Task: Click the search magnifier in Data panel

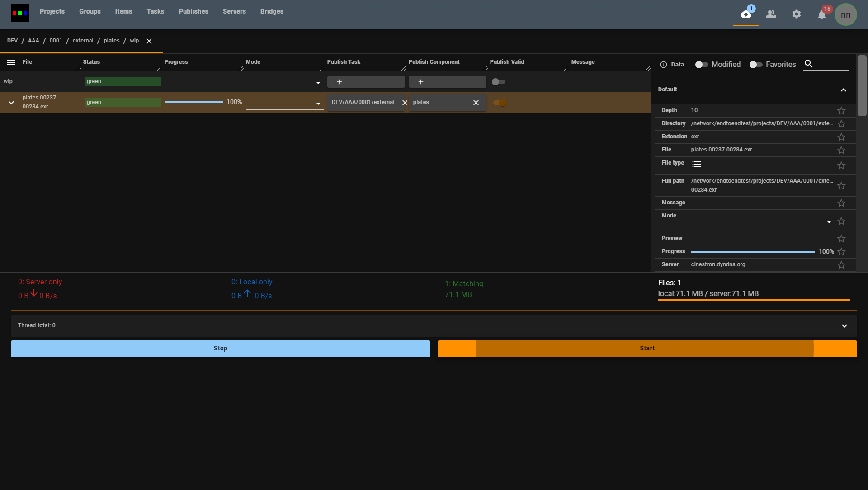Action: pos(808,64)
